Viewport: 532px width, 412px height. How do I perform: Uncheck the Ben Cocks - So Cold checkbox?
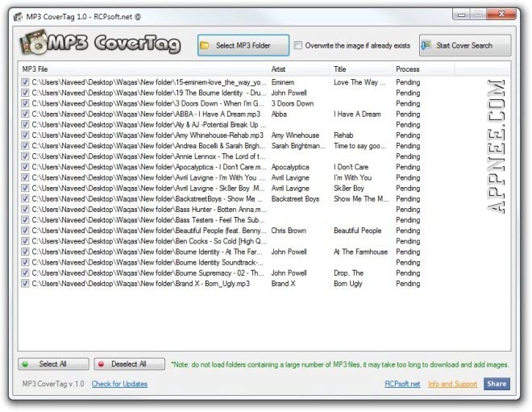25,241
